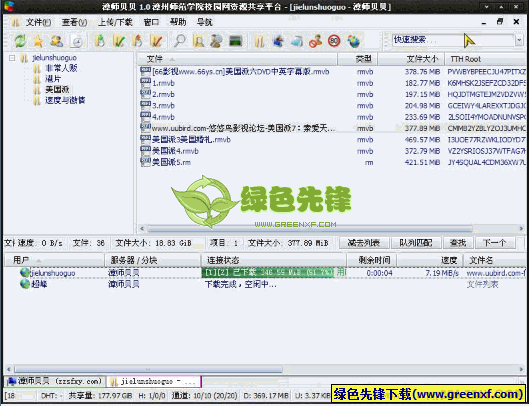The width and height of the screenshot is (529, 406).
Task: Open the 上传/下载 menu
Action: pyautogui.click(x=115, y=23)
